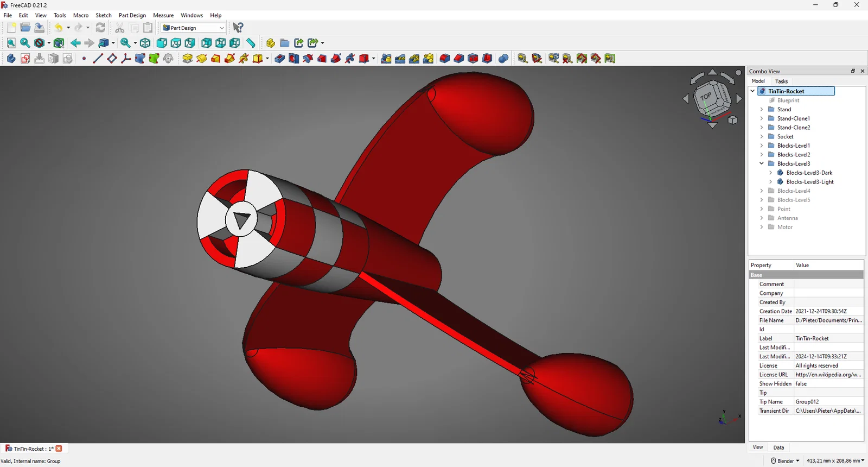The image size is (868, 467).
Task: Open the File menu
Action: [8, 15]
